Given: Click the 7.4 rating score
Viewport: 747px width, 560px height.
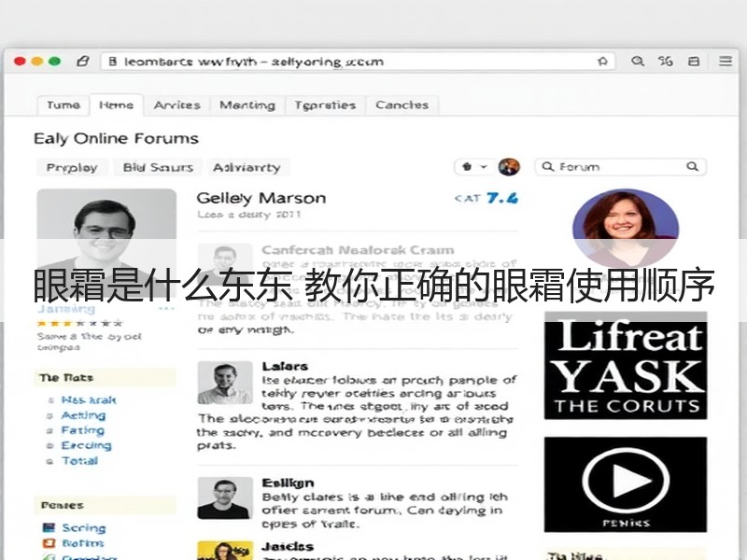Looking at the screenshot, I should [x=502, y=198].
